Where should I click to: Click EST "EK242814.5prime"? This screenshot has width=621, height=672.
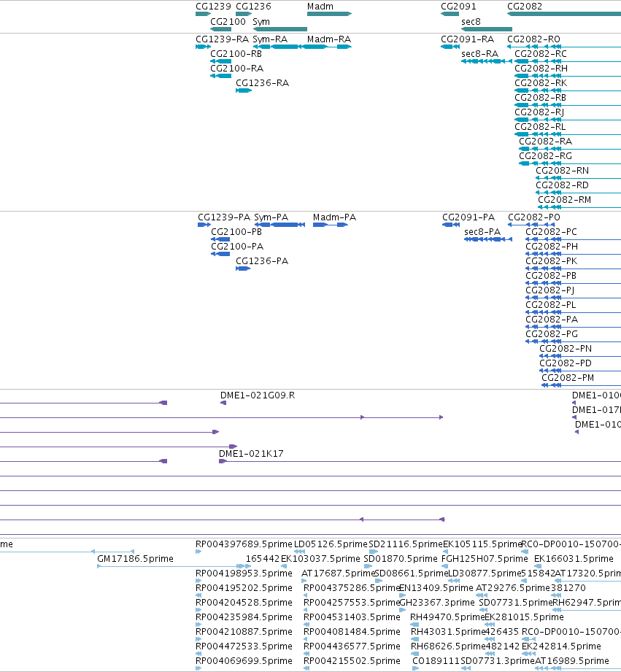click(561, 646)
